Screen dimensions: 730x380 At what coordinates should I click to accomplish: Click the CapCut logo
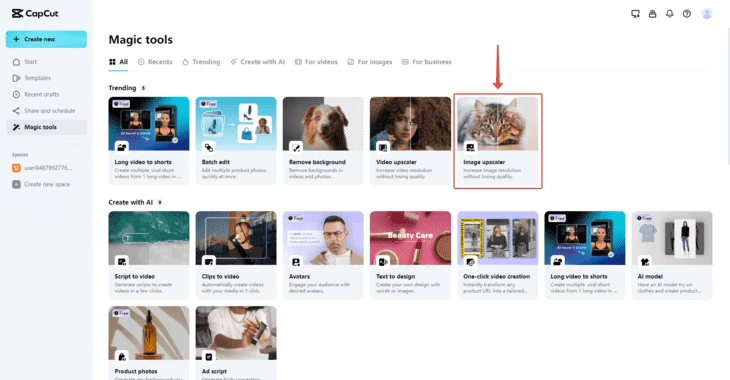click(x=35, y=14)
